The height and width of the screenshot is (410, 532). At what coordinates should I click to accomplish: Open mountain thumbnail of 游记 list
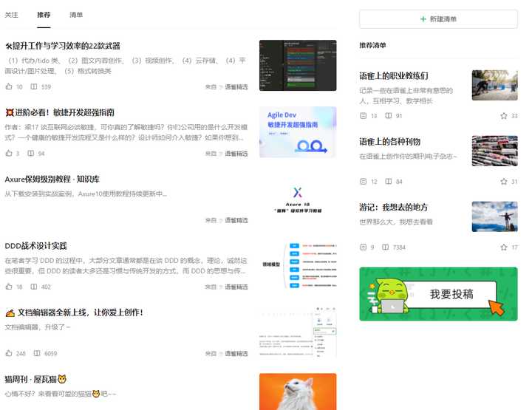click(494, 216)
